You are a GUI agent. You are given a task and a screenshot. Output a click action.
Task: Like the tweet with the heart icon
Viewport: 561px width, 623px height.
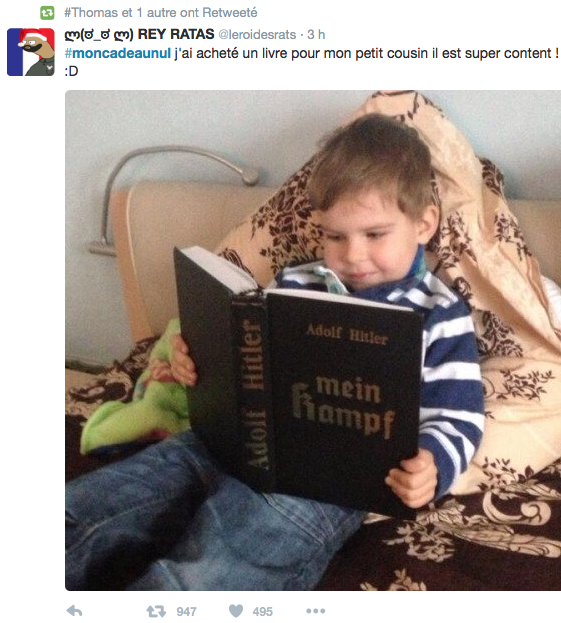(x=236, y=611)
